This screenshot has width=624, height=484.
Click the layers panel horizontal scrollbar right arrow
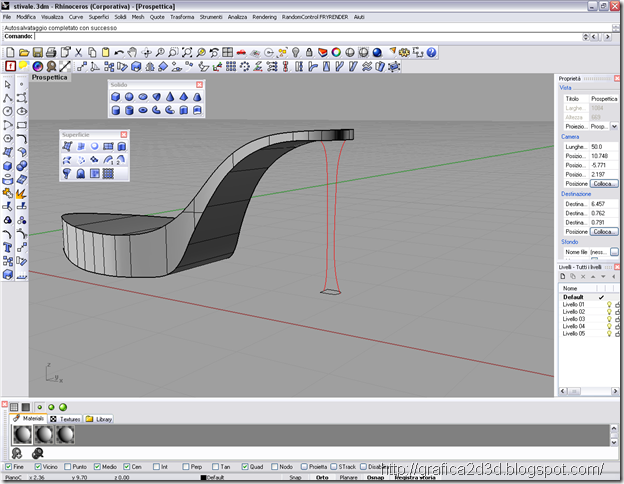pos(614,391)
